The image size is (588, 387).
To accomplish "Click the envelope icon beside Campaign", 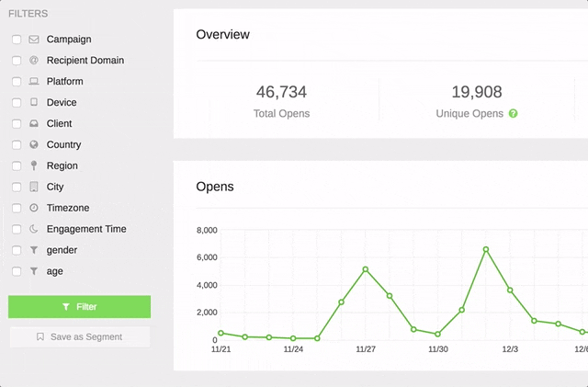I will (x=34, y=39).
